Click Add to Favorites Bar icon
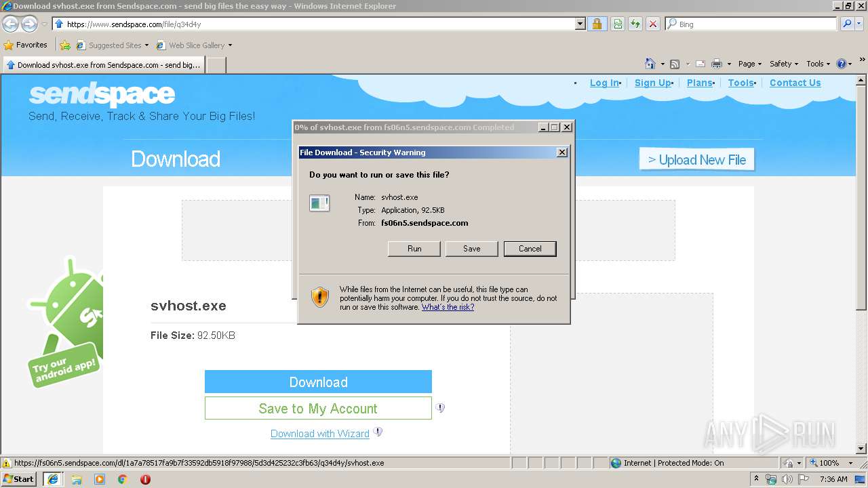The width and height of the screenshot is (868, 488). [64, 45]
